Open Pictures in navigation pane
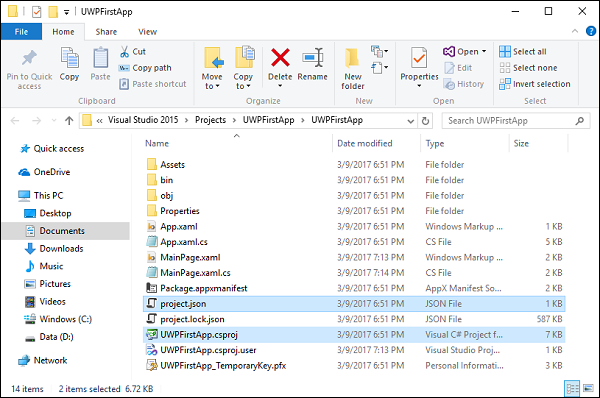Viewport: 600px width, 398px height. 48,284
